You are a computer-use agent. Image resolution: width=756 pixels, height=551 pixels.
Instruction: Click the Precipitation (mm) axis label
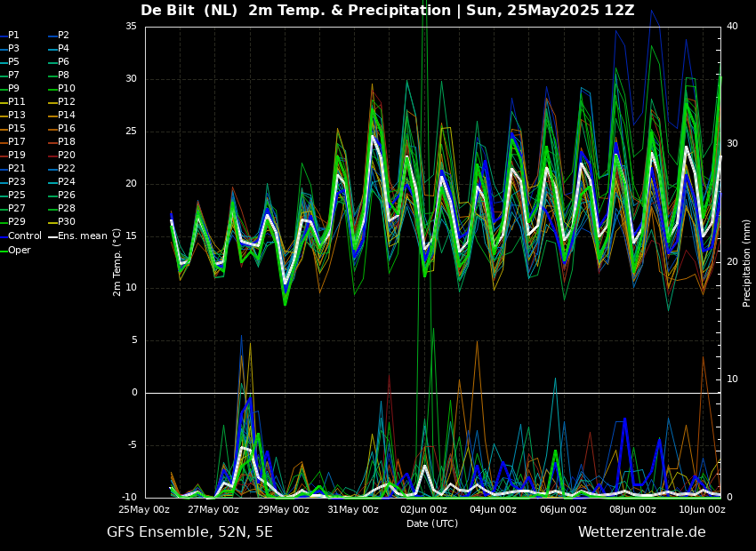pyautogui.click(x=747, y=262)
